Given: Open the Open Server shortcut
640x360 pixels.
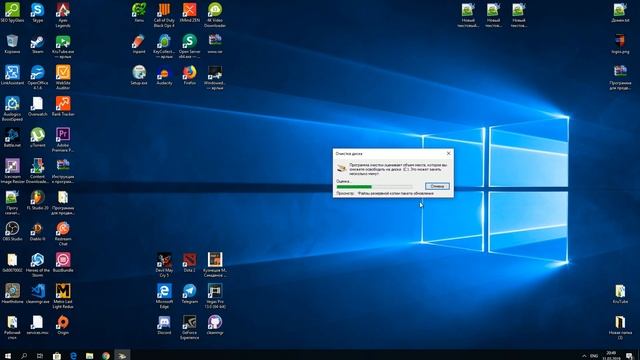Looking at the screenshot, I should (x=189, y=47).
